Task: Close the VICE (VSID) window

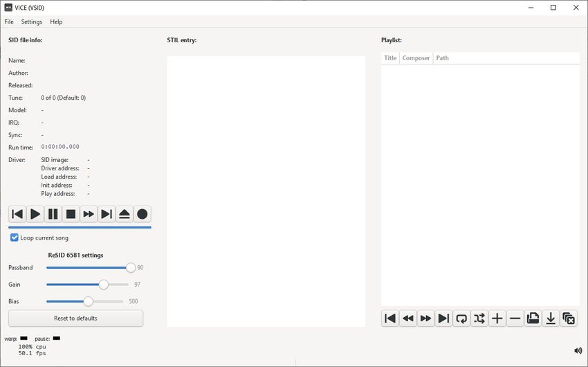Action: click(576, 8)
